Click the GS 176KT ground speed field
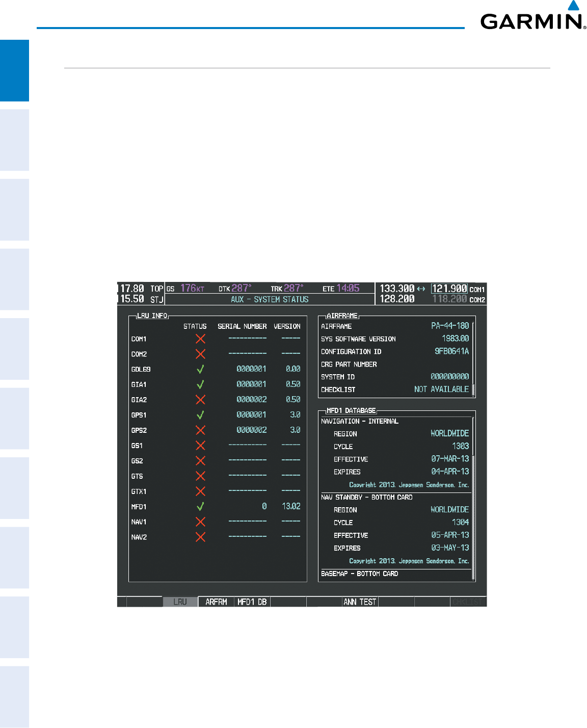Screen dimensions: 587x728 (x=185, y=289)
